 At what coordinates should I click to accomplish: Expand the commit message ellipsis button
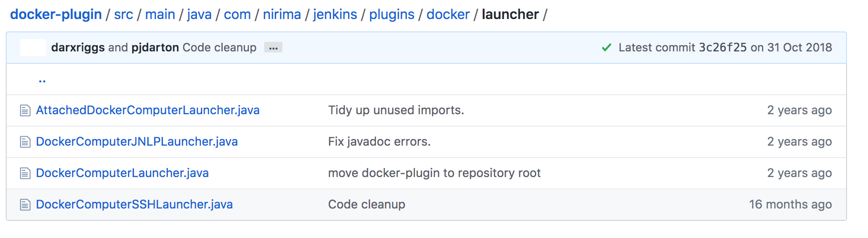click(x=273, y=48)
